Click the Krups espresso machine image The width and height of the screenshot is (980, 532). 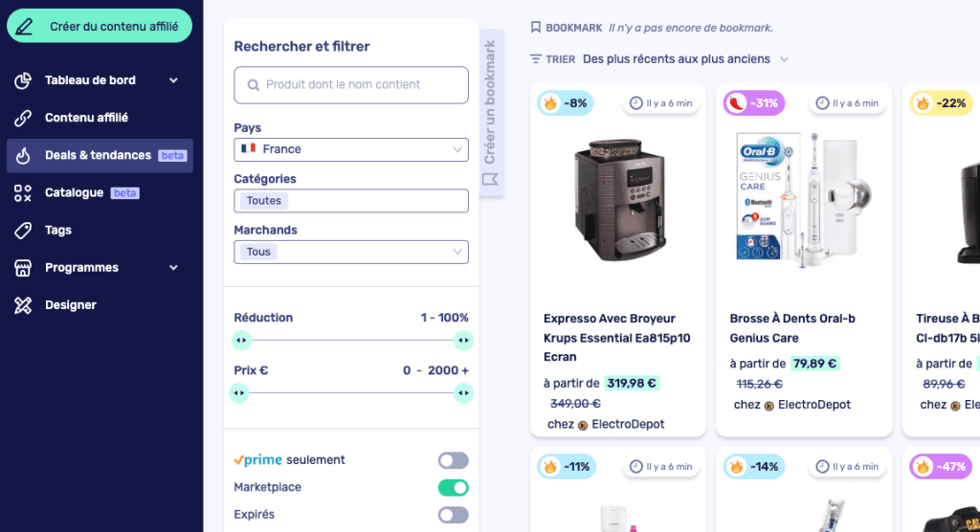coord(618,199)
